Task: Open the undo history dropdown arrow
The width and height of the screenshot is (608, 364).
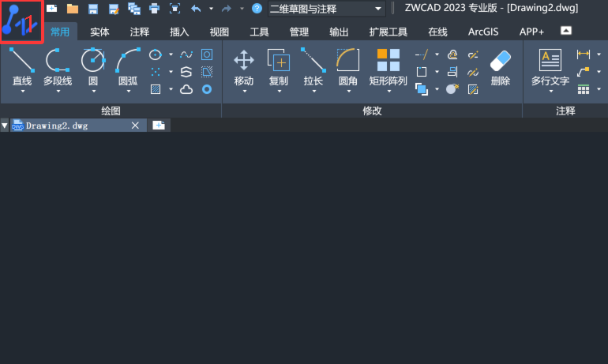Action: pyautogui.click(x=212, y=9)
